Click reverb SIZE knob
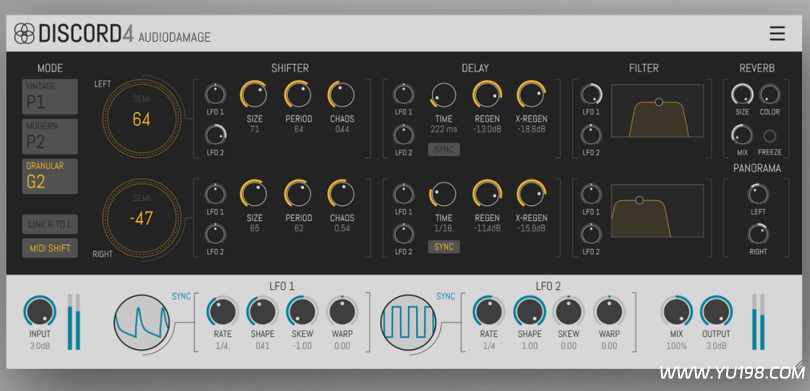 pos(742,95)
